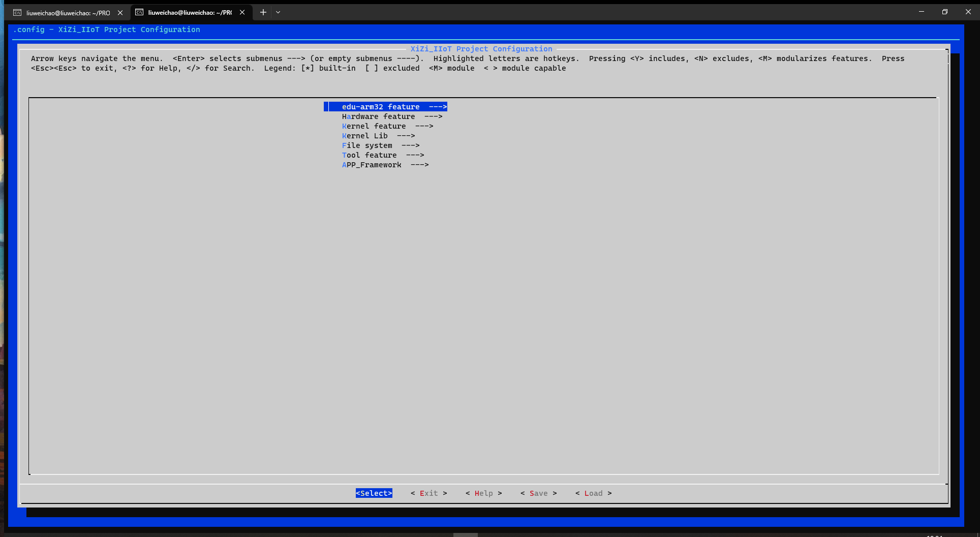
Task: Open the new tab profile dropdown
Action: (x=278, y=12)
